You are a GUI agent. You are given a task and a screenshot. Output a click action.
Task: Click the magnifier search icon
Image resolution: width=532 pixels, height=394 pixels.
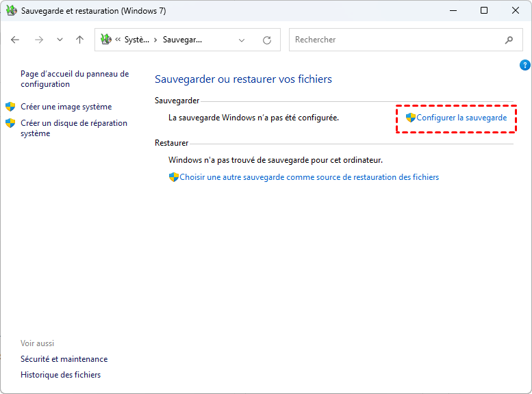point(509,40)
